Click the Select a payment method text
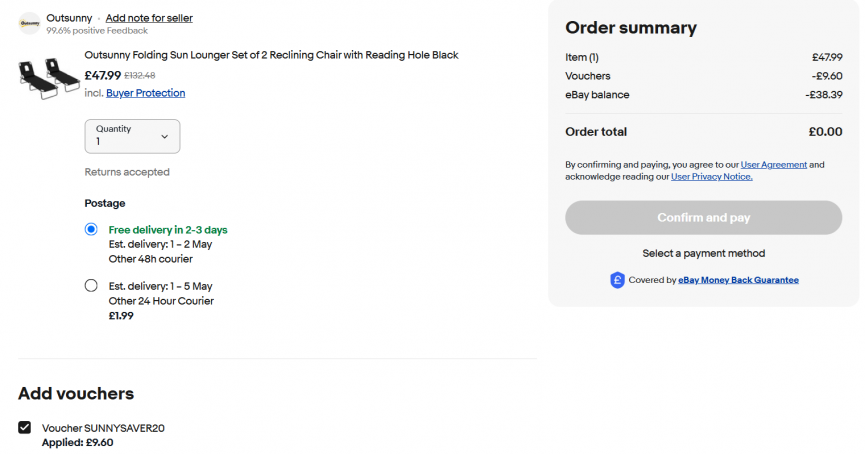This screenshot has height=454, width=865. coord(703,253)
